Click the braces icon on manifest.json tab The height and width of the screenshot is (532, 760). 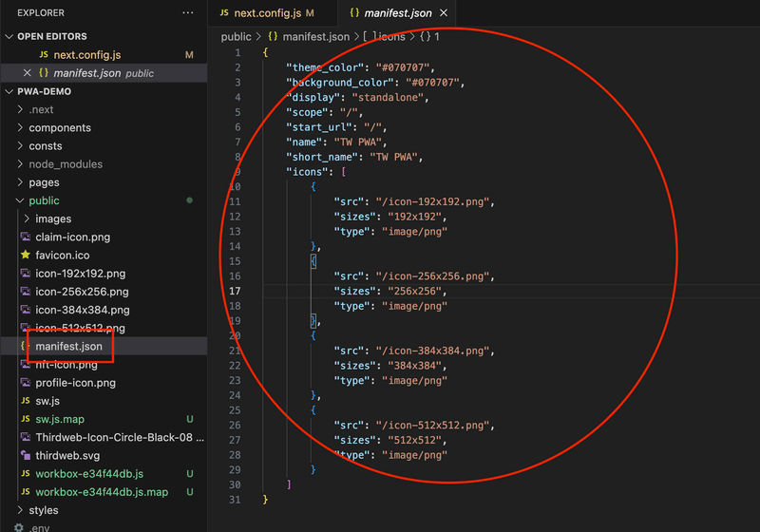354,12
